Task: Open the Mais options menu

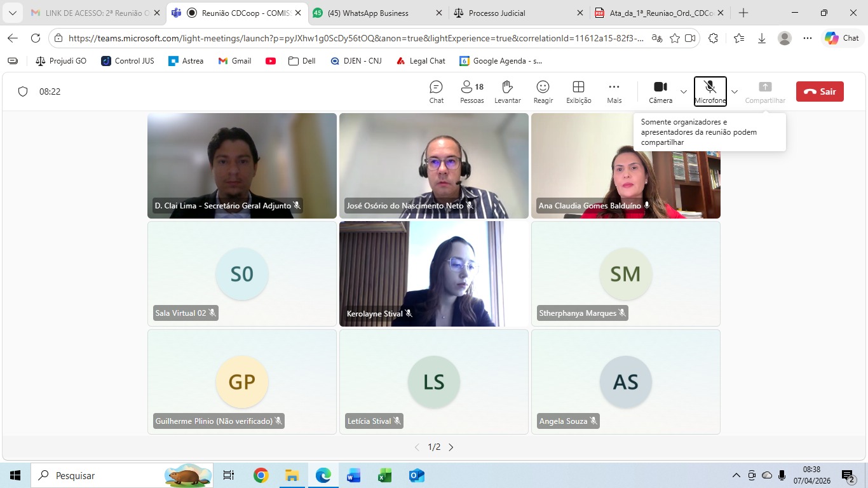Action: (614, 91)
